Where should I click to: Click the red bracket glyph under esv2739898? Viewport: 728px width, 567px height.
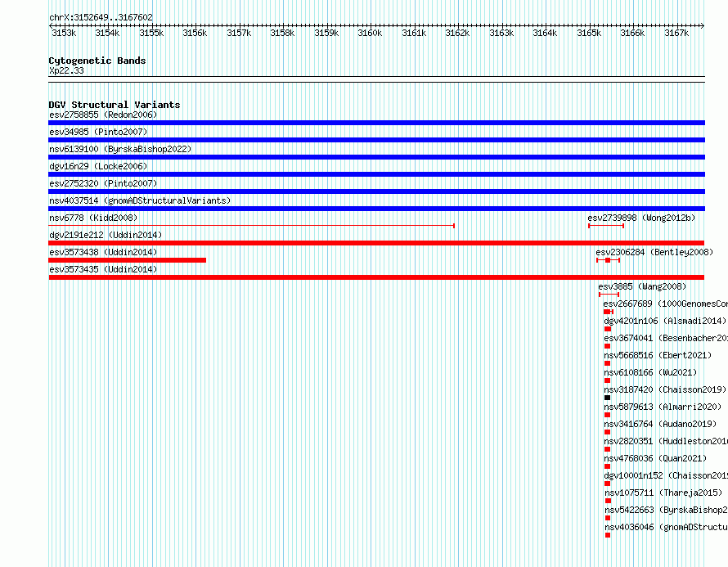pyautogui.click(x=606, y=226)
